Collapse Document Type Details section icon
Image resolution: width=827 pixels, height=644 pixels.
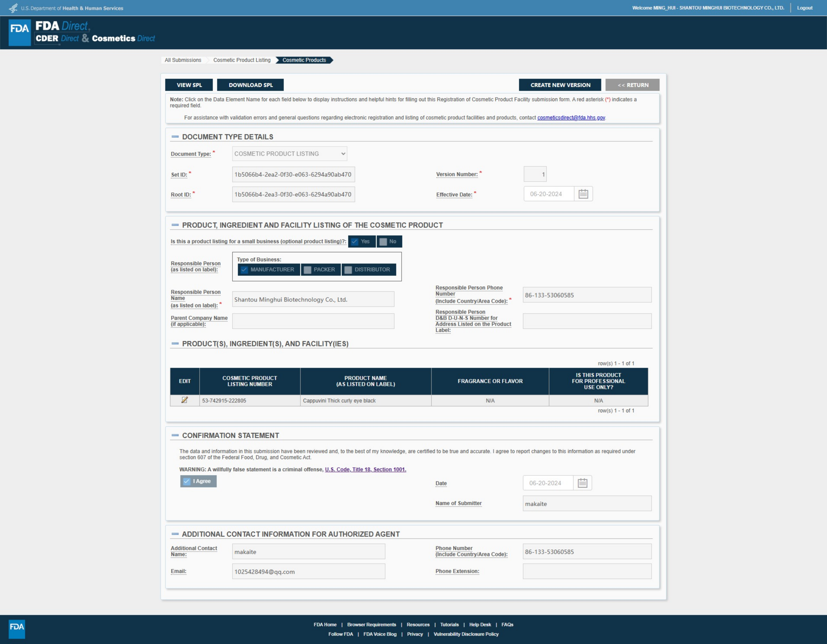[175, 137]
